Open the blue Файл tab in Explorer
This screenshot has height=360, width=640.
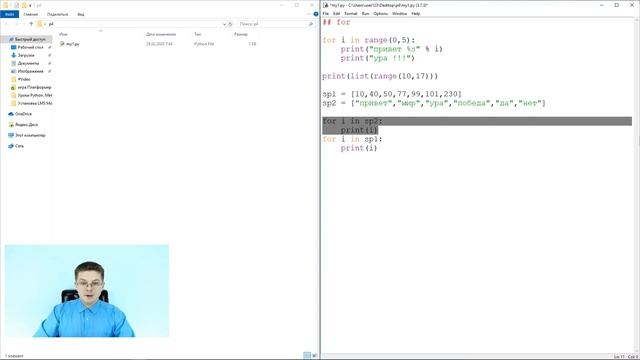coord(9,14)
